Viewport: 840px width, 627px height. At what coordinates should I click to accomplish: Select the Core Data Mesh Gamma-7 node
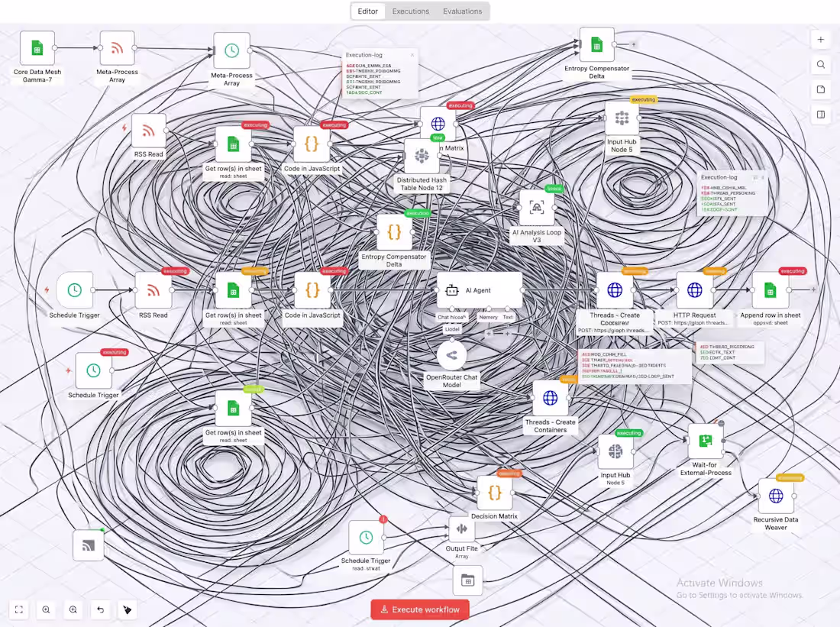click(37, 48)
